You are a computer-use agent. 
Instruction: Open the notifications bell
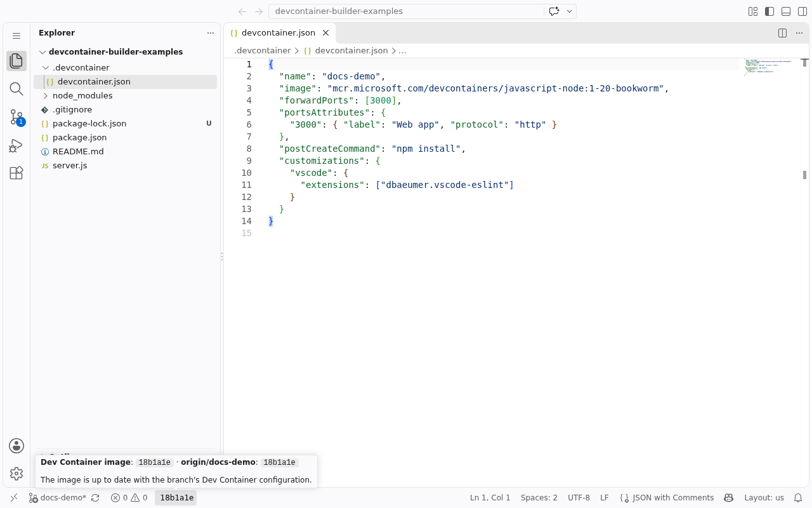(x=798, y=498)
